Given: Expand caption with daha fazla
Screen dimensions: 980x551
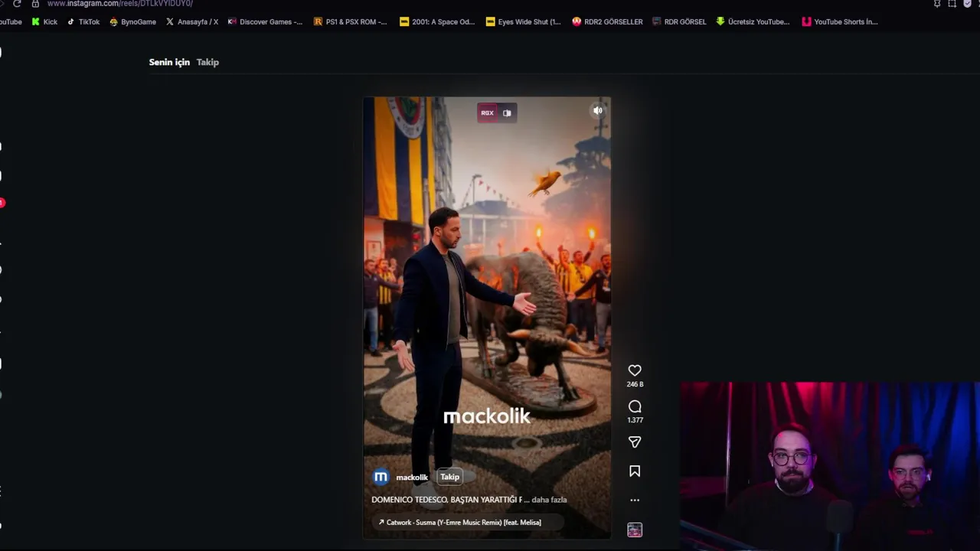Looking at the screenshot, I should (x=549, y=500).
